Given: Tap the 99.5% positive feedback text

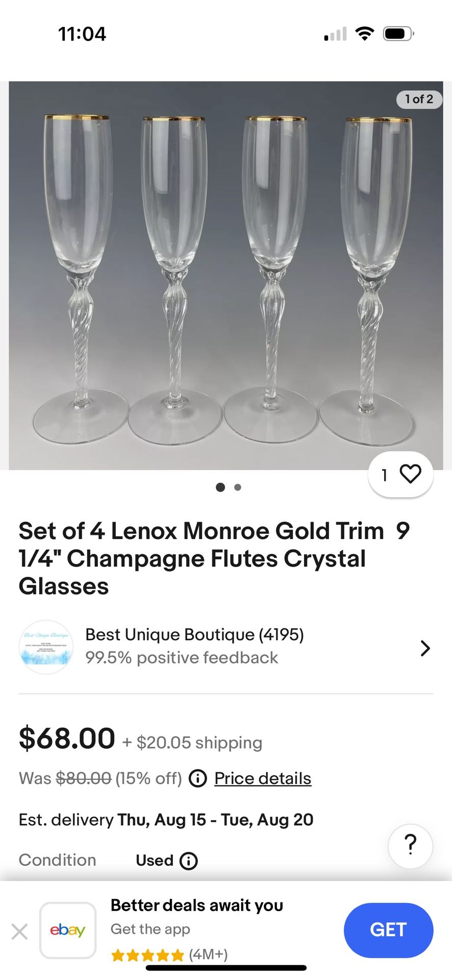Looking at the screenshot, I should tap(182, 658).
